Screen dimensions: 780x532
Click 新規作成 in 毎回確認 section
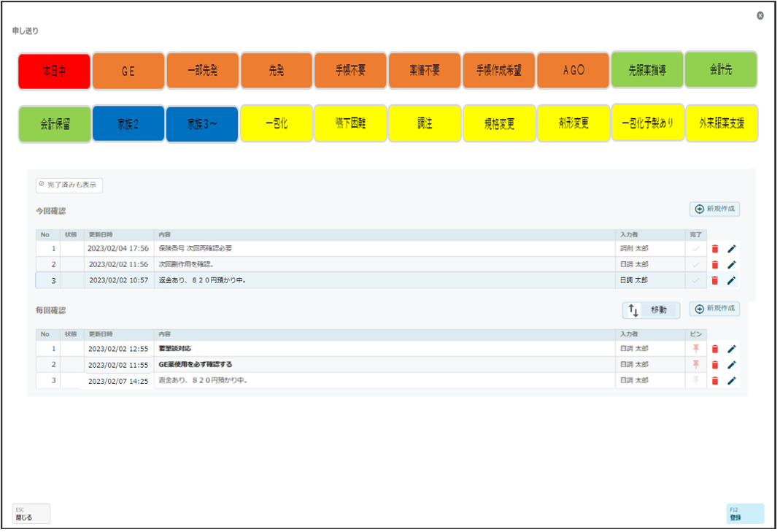[714, 309]
